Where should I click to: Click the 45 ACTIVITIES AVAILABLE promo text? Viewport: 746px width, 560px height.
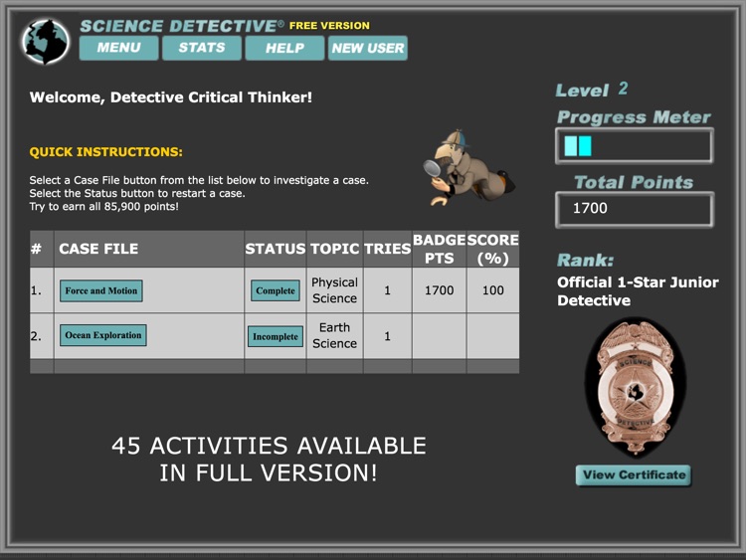tap(269, 460)
